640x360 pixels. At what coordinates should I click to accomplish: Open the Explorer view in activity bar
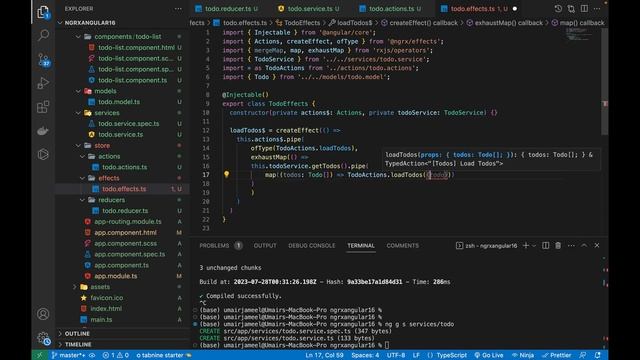point(43,12)
